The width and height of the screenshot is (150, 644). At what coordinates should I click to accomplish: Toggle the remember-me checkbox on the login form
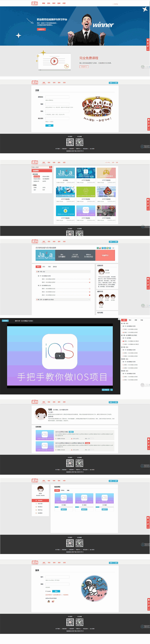46,591
